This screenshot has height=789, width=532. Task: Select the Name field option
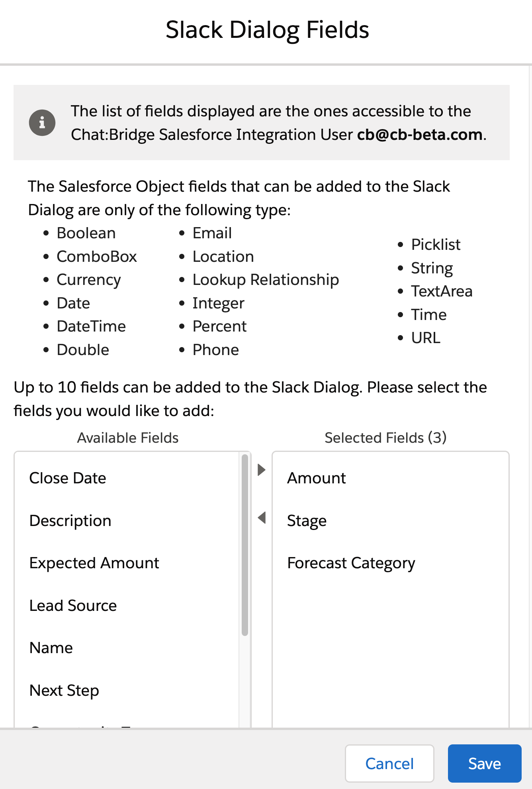tap(51, 648)
